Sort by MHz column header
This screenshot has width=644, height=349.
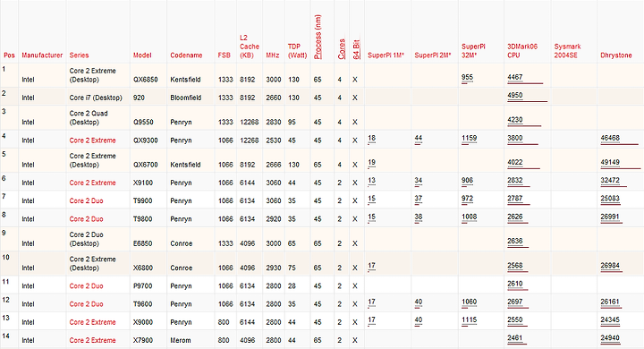point(272,55)
